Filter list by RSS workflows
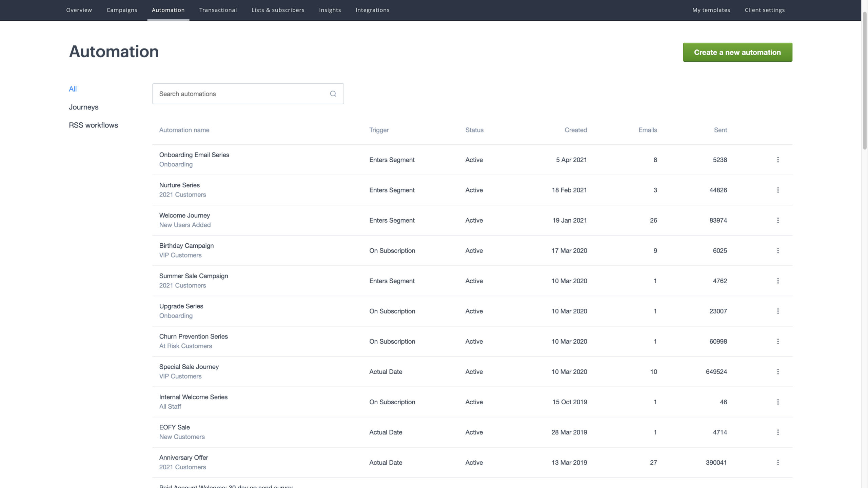This screenshot has width=868, height=488. (93, 125)
